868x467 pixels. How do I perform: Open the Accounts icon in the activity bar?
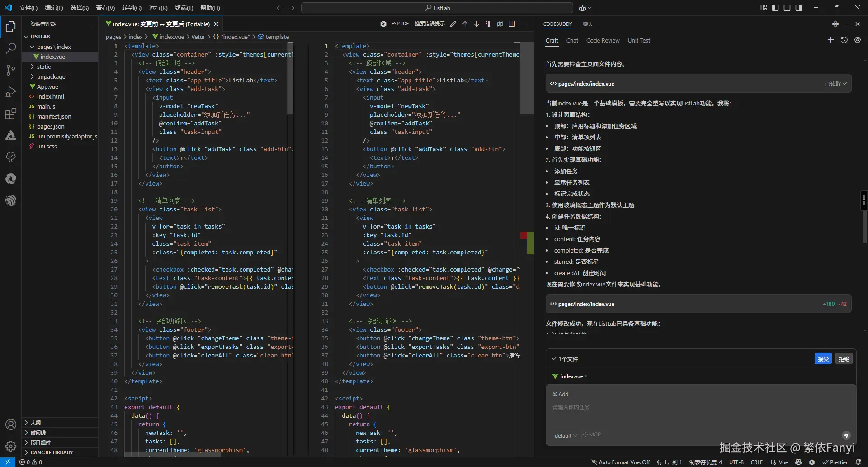click(x=11, y=424)
